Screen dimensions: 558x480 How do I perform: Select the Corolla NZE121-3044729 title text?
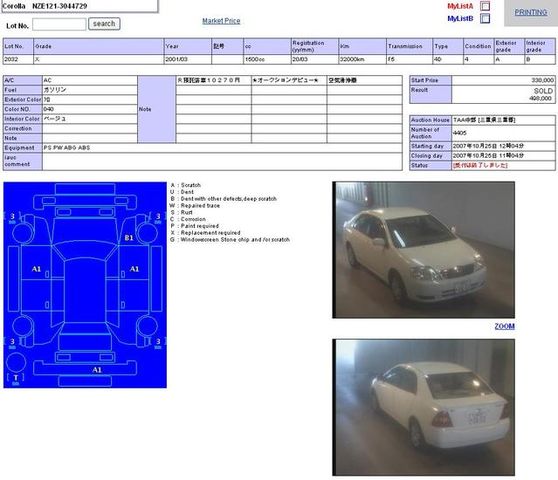[44, 6]
